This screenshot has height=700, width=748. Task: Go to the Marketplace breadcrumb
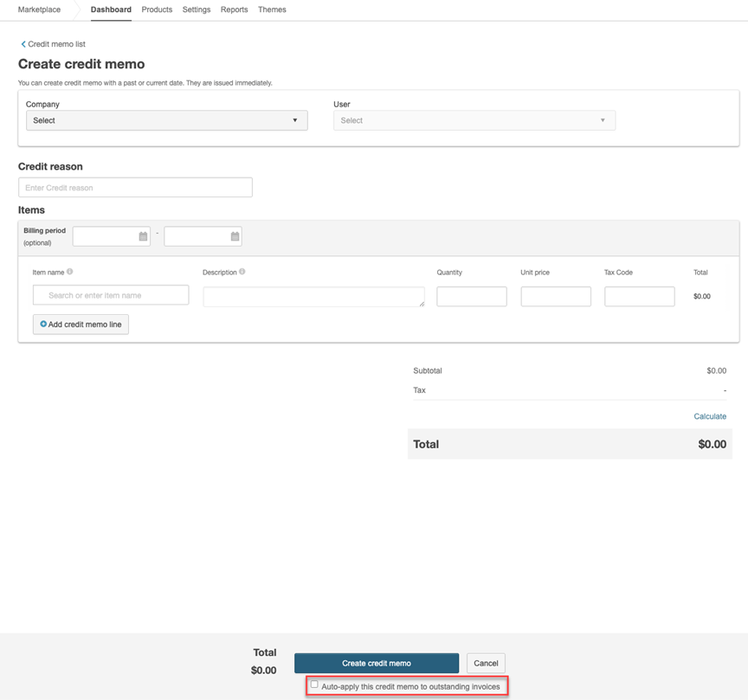point(39,10)
